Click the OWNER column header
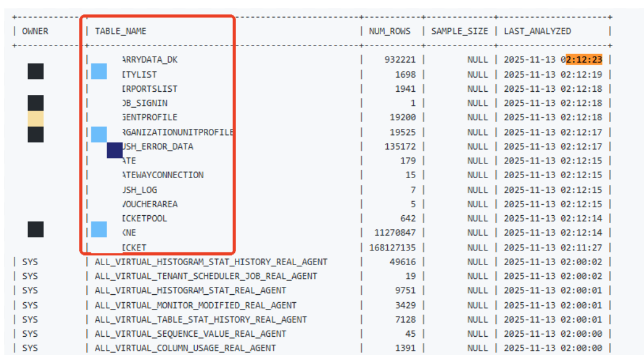 tap(35, 31)
